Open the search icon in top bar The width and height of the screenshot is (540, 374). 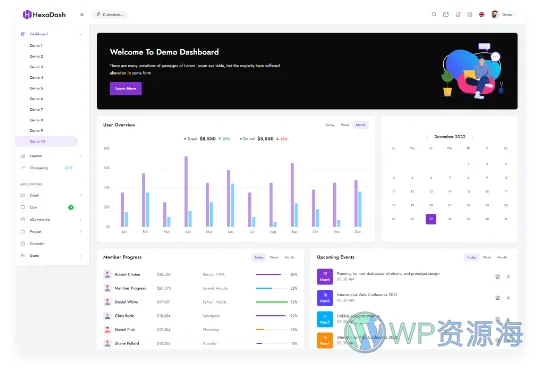coord(434,14)
